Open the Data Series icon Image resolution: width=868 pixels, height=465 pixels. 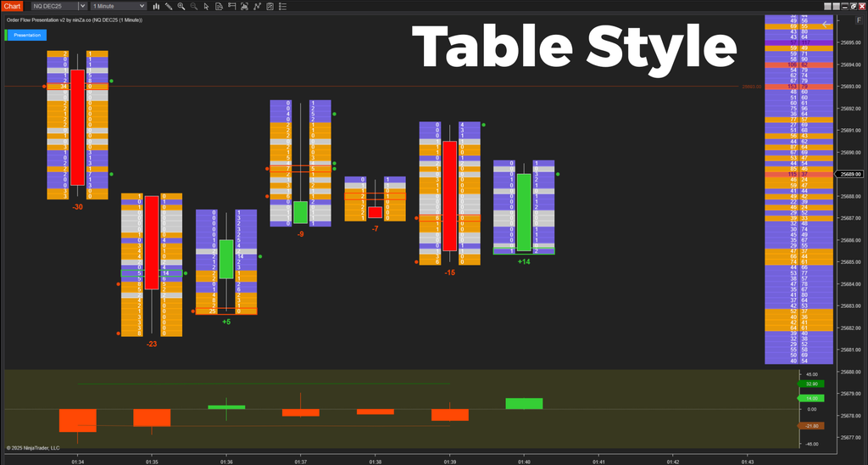pyautogui.click(x=244, y=6)
